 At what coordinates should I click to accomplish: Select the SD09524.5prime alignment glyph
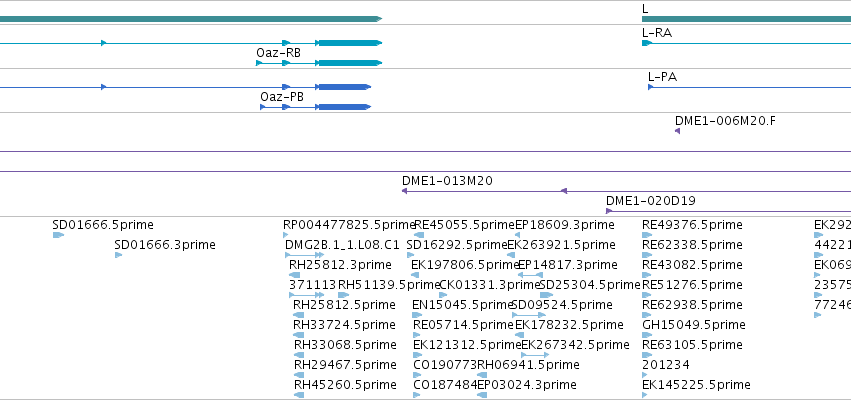[x=529, y=315]
